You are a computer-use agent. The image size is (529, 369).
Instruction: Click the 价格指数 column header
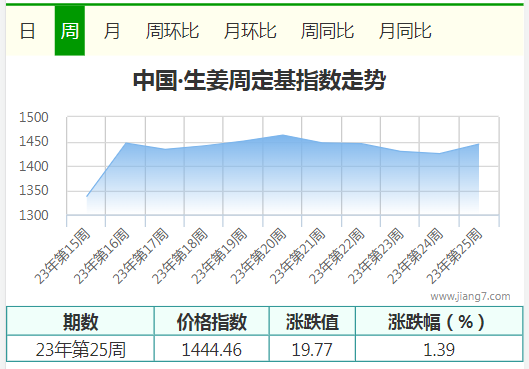212,321
